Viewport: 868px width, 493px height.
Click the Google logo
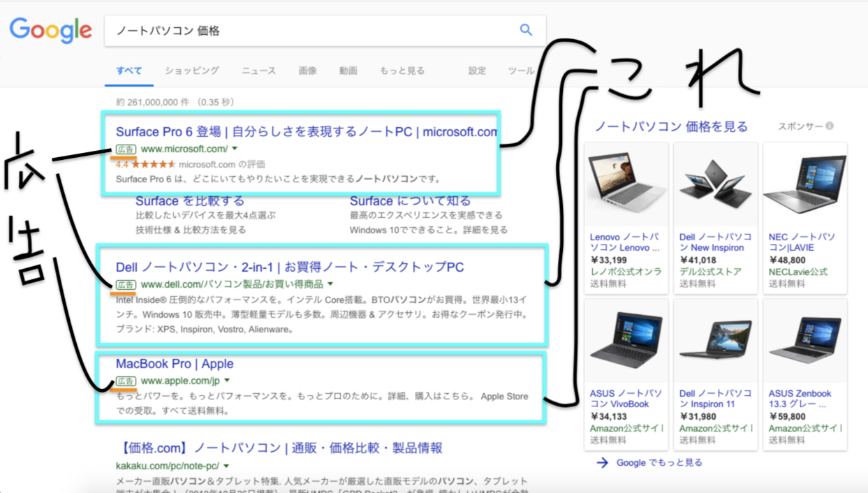click(50, 30)
